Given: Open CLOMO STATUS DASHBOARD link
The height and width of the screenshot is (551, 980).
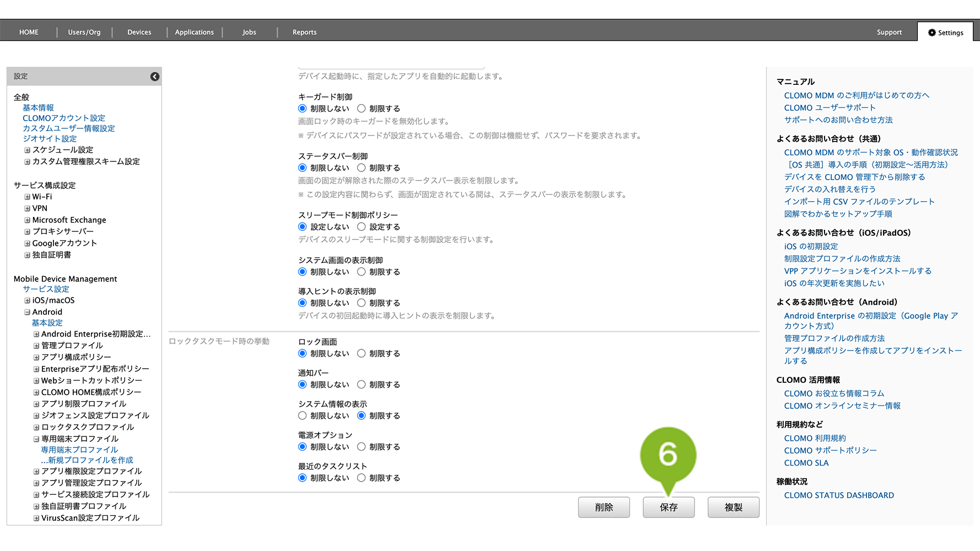Looking at the screenshot, I should 839,495.
